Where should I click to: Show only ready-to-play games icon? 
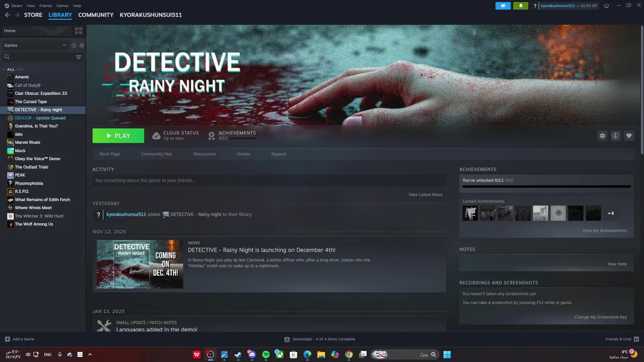point(82,45)
